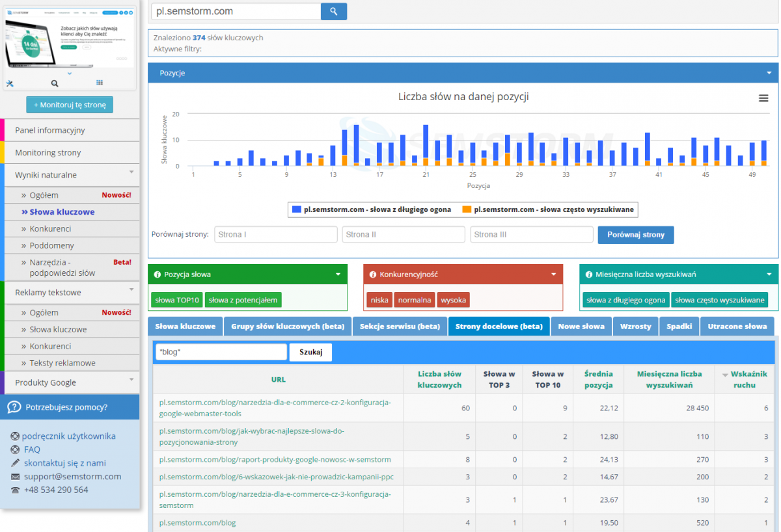
Task: Expand the Konkurencyjność filter dropdown arrow
Action: click(x=553, y=274)
